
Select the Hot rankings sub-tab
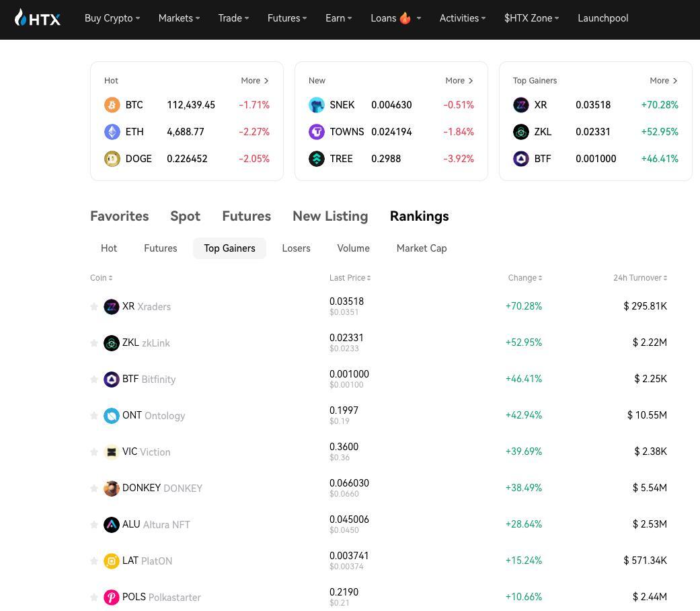109,248
